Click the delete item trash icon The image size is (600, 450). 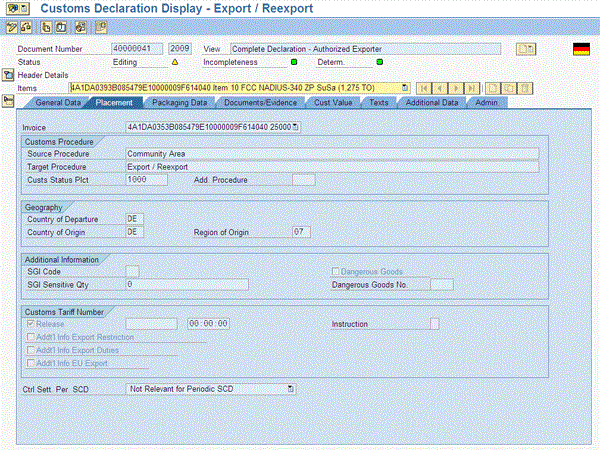click(524, 88)
